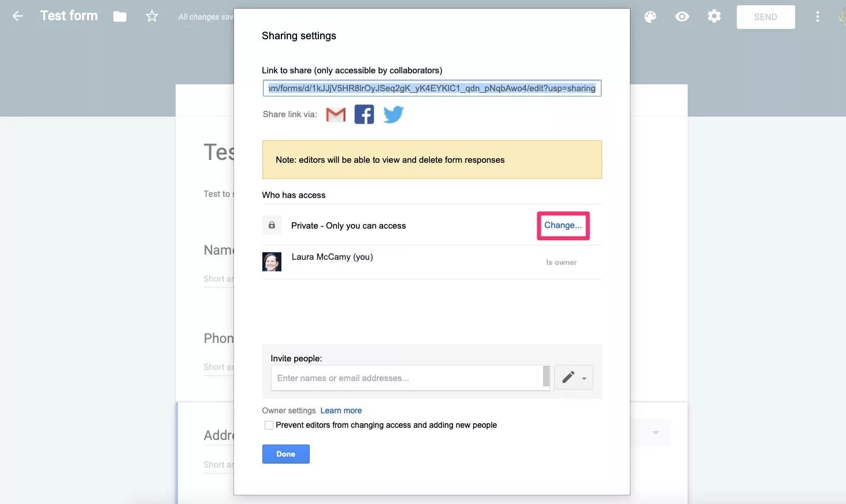This screenshot has width=846, height=504.
Task: Click Change to modify access level
Action: tap(562, 225)
